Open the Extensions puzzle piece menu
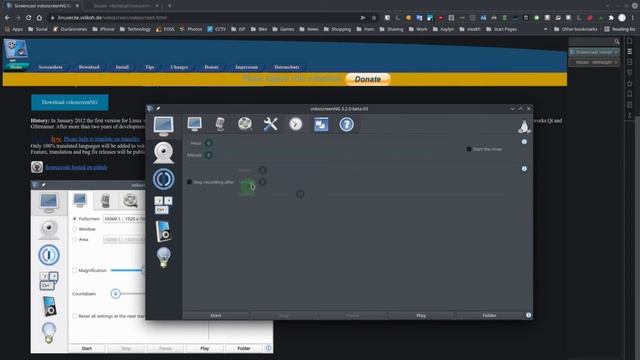 point(611,18)
